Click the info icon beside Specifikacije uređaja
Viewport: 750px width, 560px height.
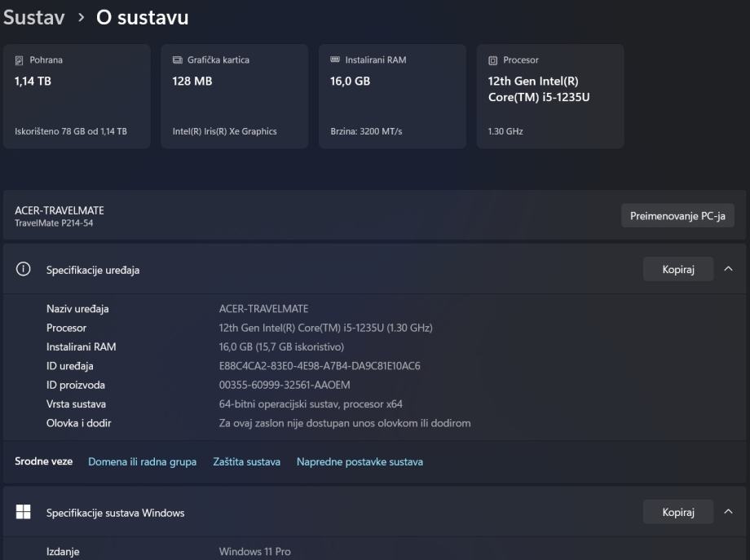click(24, 270)
